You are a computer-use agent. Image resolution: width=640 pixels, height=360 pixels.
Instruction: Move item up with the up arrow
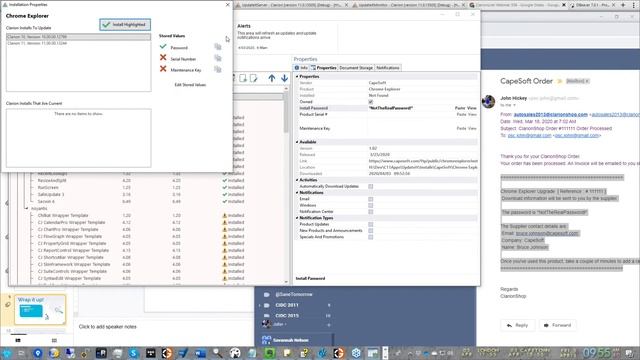pyautogui.click(x=272, y=78)
